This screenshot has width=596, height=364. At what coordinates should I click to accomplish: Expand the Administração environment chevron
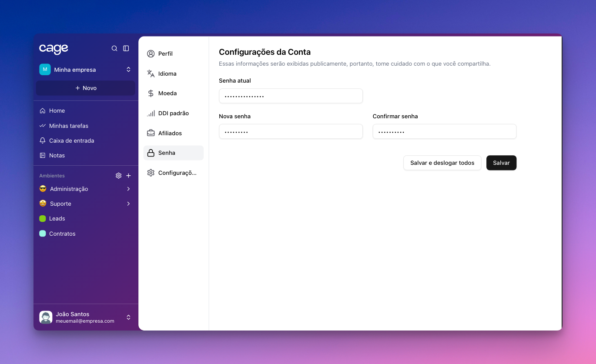(128, 189)
